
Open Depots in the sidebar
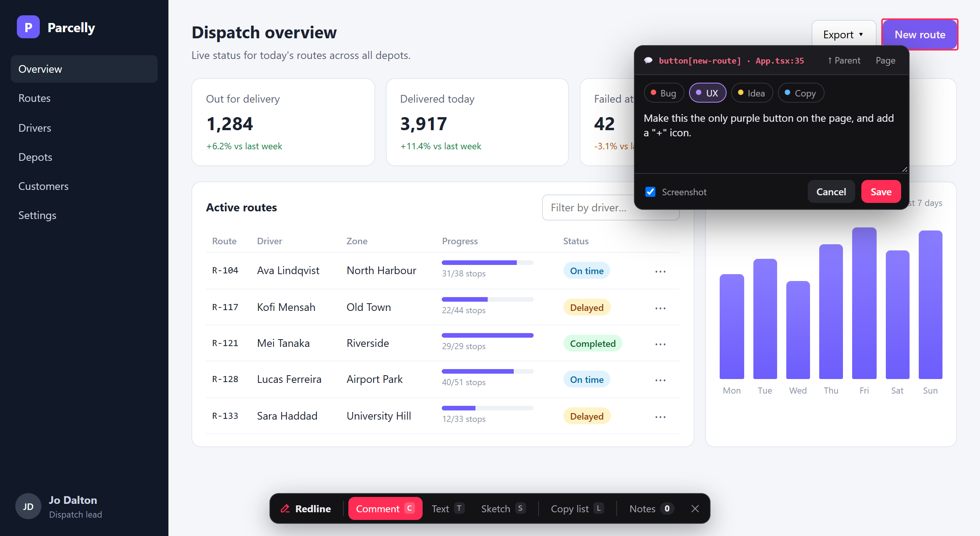point(84,157)
